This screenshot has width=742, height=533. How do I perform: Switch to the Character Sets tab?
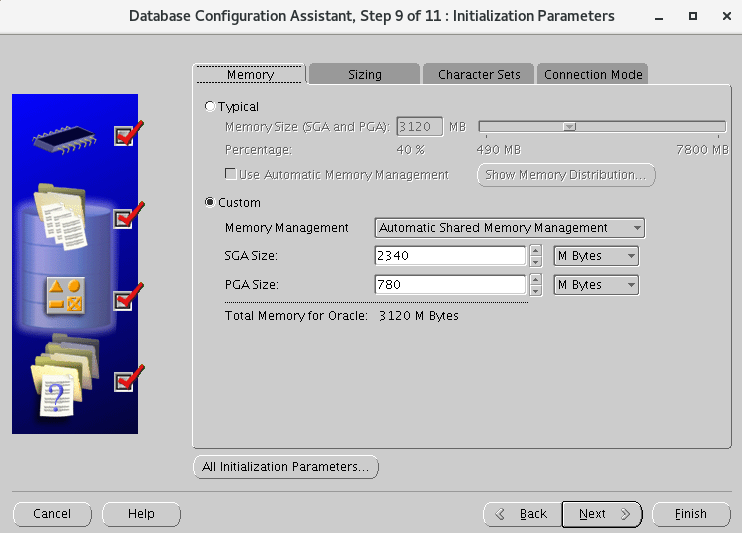pos(479,75)
